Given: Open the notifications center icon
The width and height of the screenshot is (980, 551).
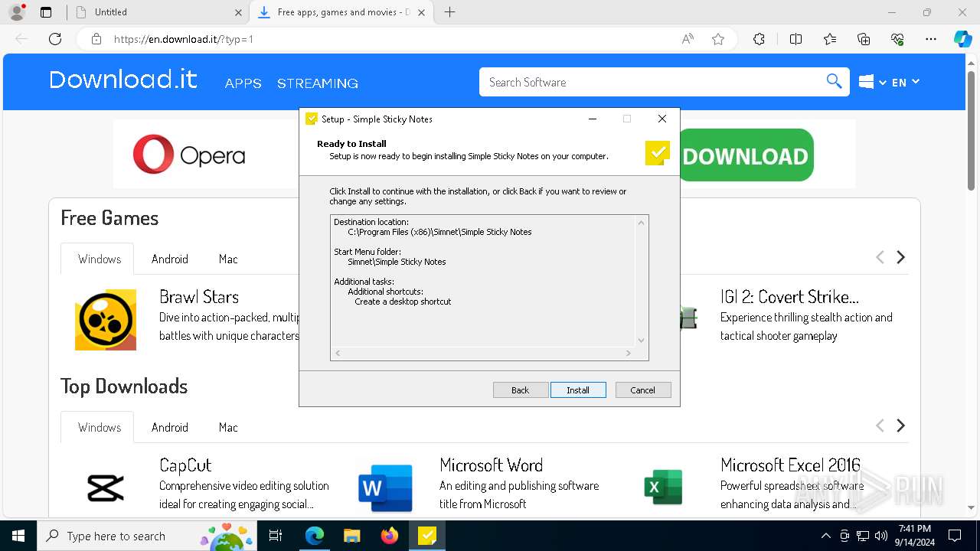Looking at the screenshot, I should coord(955,536).
